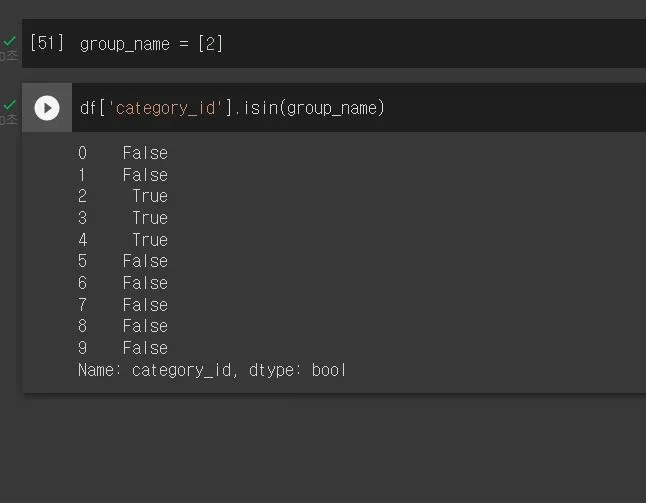Place cursor on 'category_id' string in code
Screen dimensions: 646x503
(168, 108)
